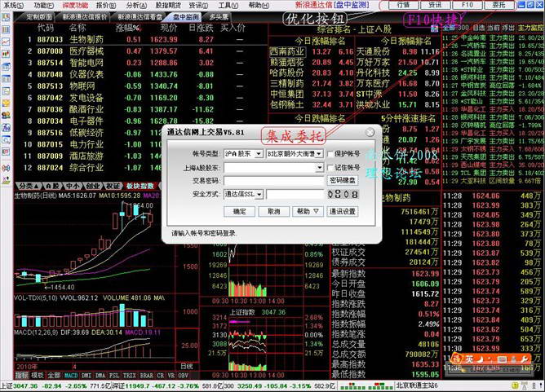Open the 股指期货 menu
Image resolution: width=545 pixels, height=392 pixels.
coord(168,5)
